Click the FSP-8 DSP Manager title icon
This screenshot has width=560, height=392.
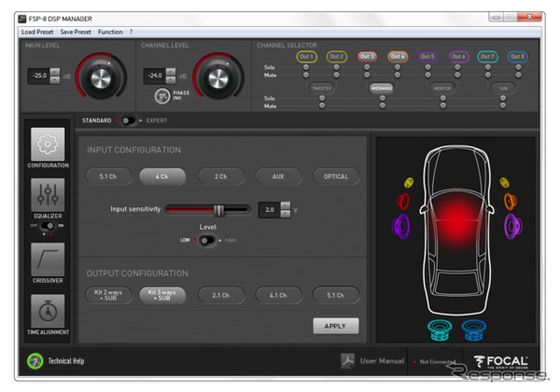[22, 19]
